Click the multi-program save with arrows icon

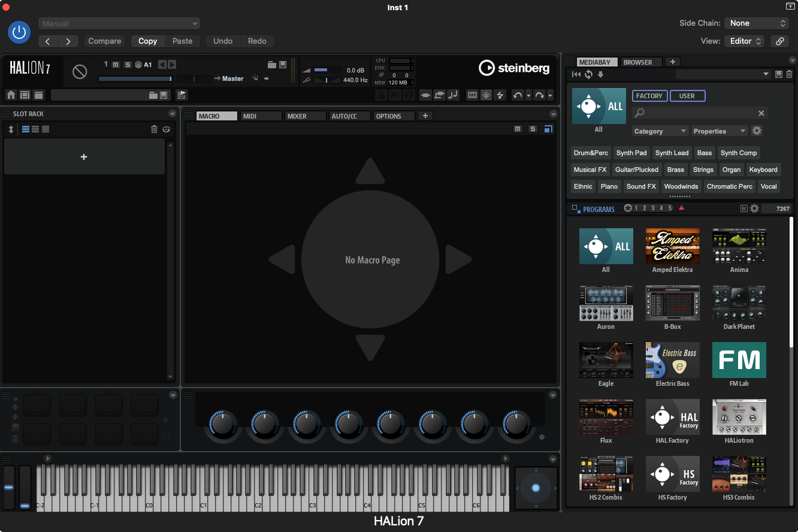coord(182,95)
